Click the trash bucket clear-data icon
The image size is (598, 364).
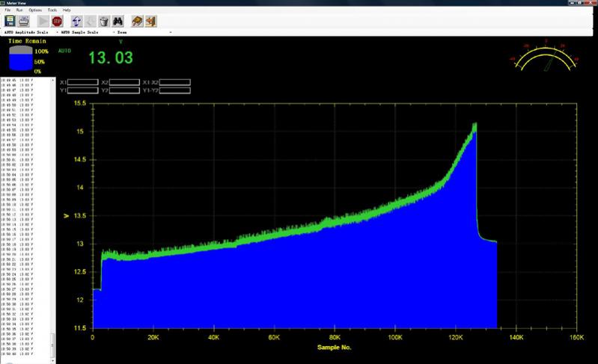[x=104, y=22]
